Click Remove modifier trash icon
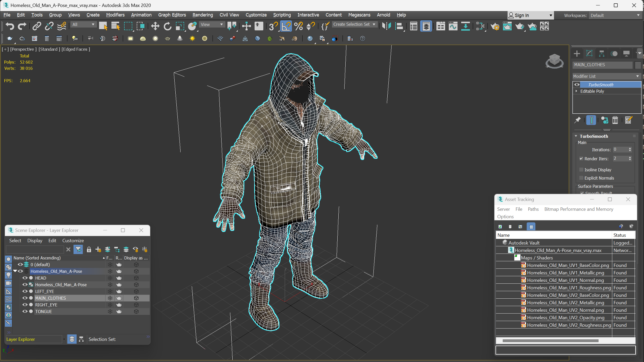Screen dimensions: 644x362 click(x=615, y=120)
